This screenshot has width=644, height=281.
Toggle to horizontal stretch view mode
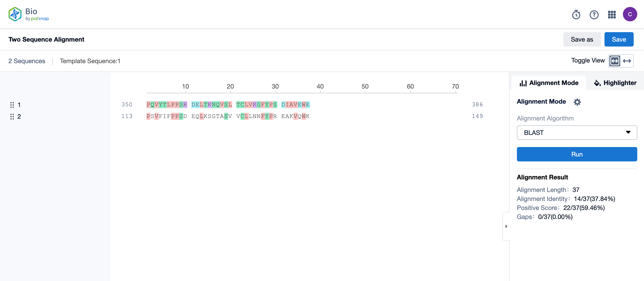627,61
